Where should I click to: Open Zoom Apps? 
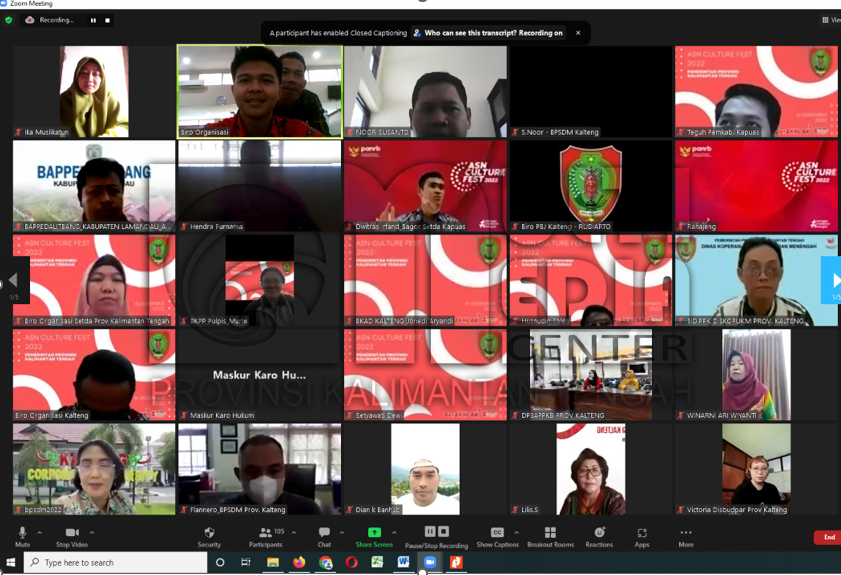pyautogui.click(x=642, y=536)
